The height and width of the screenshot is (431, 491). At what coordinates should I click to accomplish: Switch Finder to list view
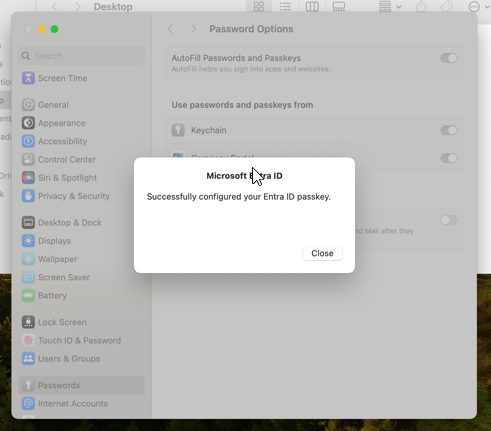pos(285,7)
